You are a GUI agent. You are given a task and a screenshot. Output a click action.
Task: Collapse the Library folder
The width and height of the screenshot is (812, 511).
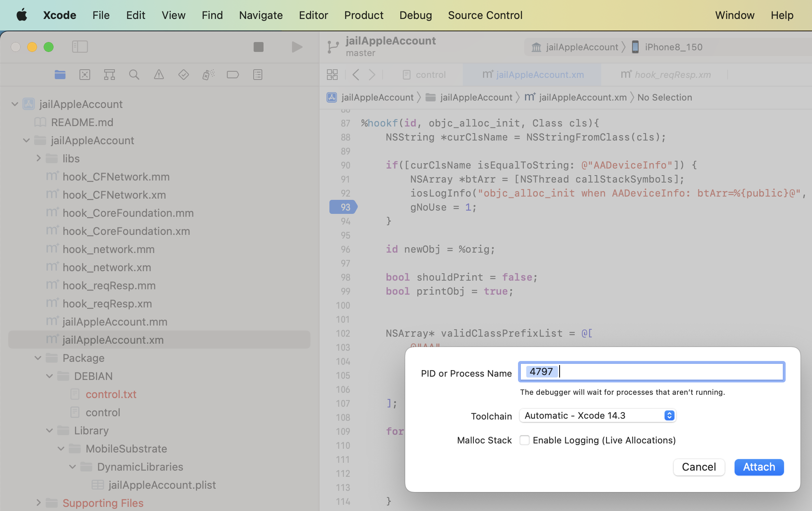tap(49, 430)
